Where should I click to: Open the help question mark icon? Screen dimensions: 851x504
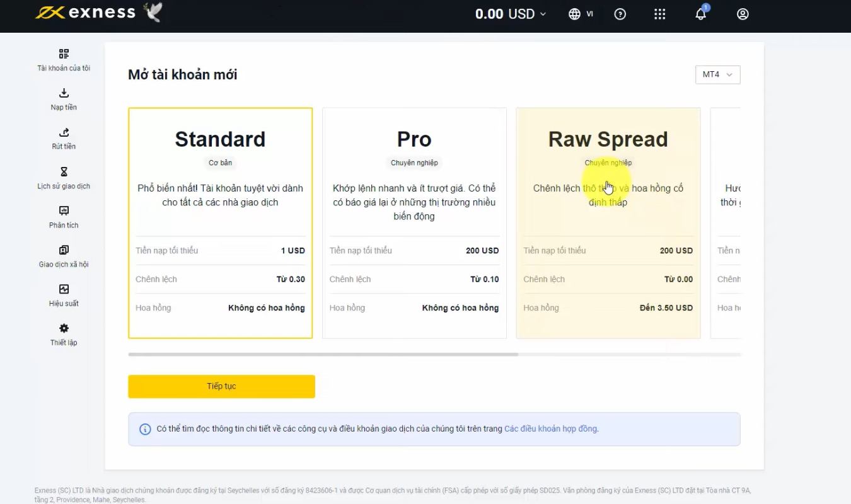(x=620, y=14)
